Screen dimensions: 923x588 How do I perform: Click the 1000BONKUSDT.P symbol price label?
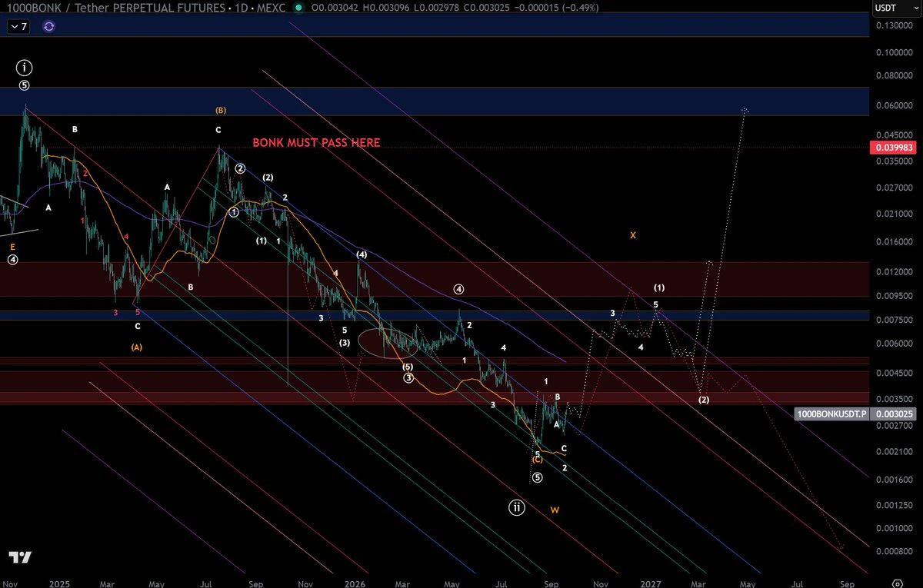coord(831,414)
